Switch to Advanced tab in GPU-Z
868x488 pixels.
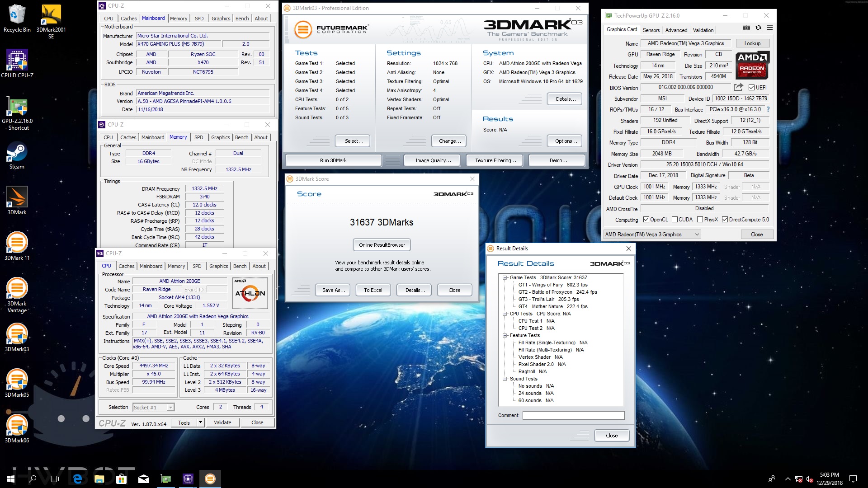pos(676,30)
